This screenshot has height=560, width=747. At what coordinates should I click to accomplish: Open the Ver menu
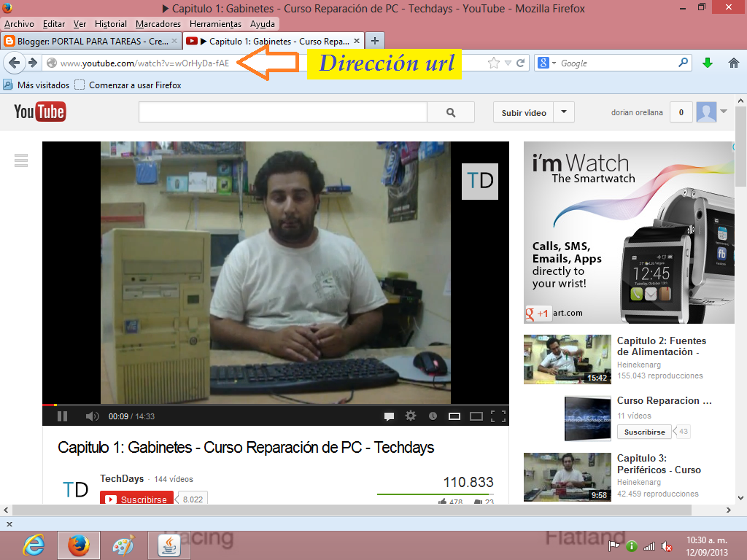(80, 24)
